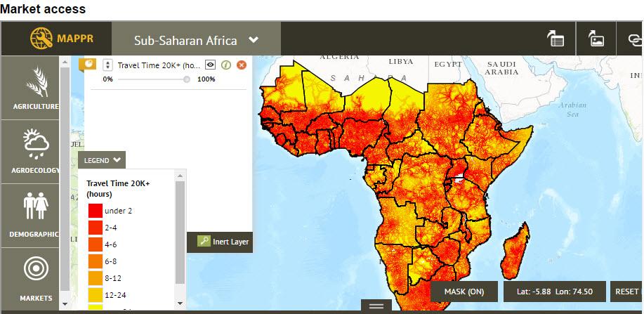Expand the Sub-Saharan Africa region dropdown
Viewport: 644px width, 314px height.
[x=254, y=40]
